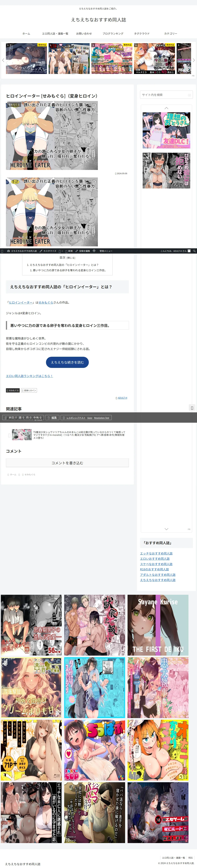Open エロいおすすめ同人誌 sidebar link
The width and height of the screenshot is (197, 868).
[x=155, y=559]
